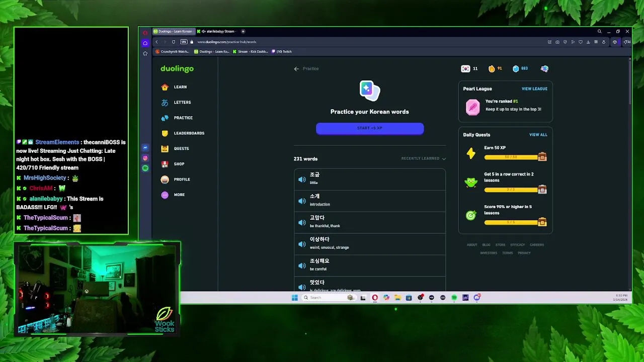644x362 pixels.
Task: Open the 5 in a row quest chest
Action: click(542, 189)
